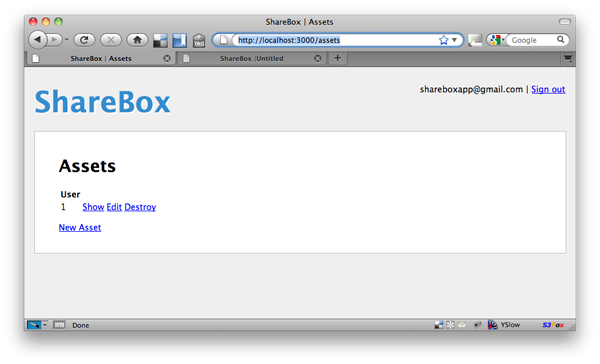This screenshot has width=600, height=364.
Task: Click the New Asset link
Action: pos(80,228)
